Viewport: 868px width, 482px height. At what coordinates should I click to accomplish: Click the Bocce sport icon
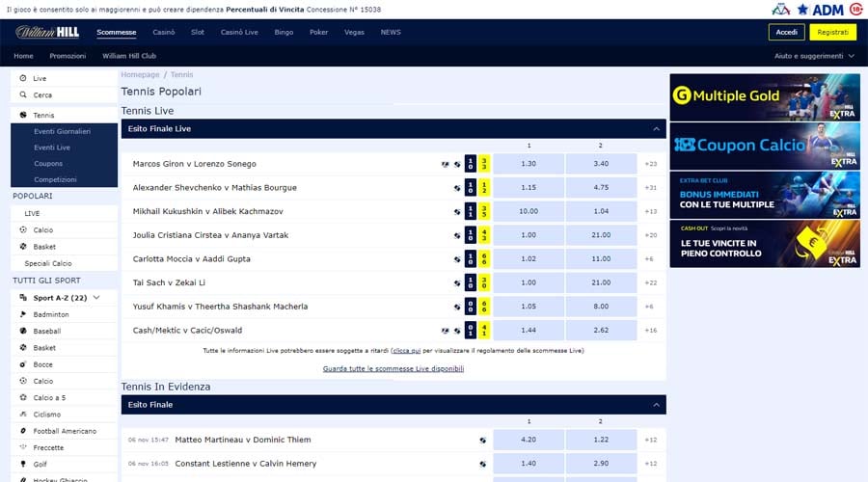pos(23,364)
